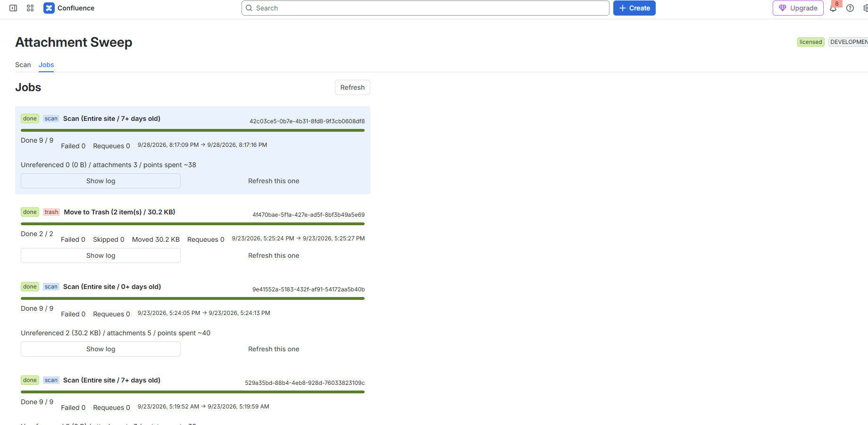The width and height of the screenshot is (868, 425).
Task: Click the 'licensed' badge
Action: (811, 42)
